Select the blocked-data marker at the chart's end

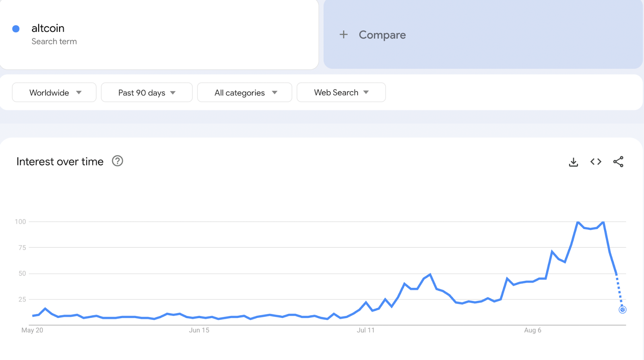(622, 309)
